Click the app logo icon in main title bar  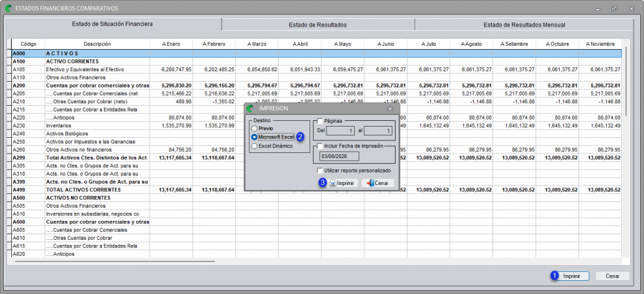click(8, 8)
